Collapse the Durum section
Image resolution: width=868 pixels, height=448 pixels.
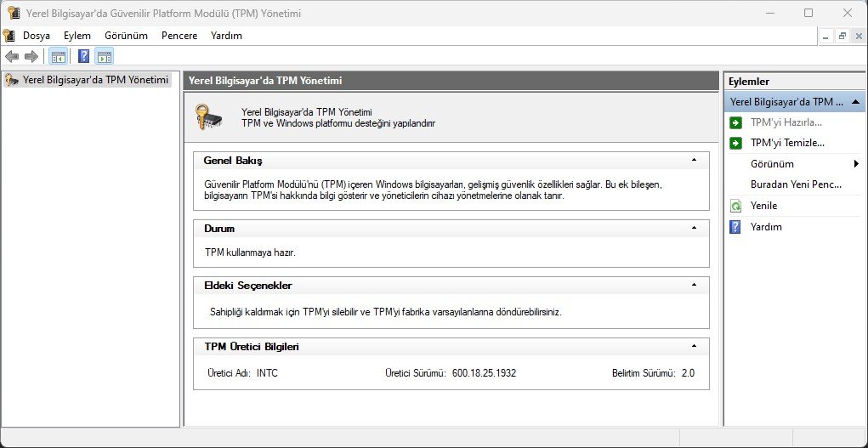(x=694, y=229)
